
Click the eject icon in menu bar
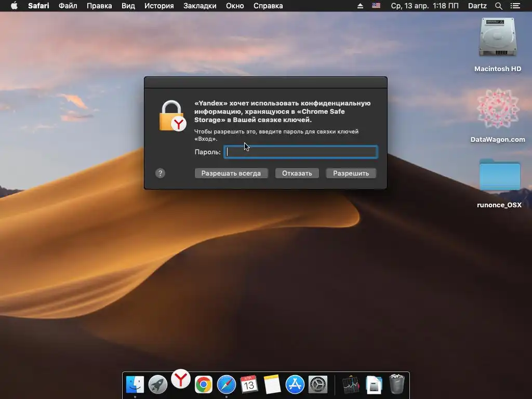tap(361, 6)
